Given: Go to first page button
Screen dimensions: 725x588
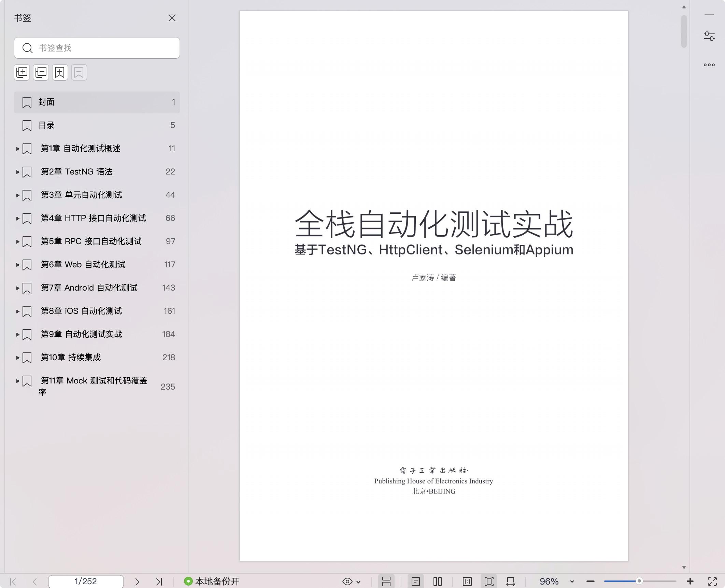Looking at the screenshot, I should pyautogui.click(x=13, y=582).
